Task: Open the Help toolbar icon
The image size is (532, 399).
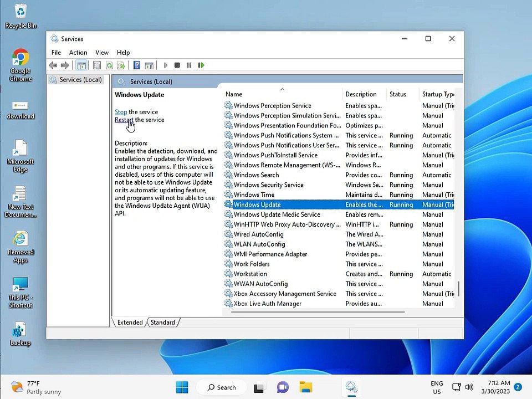Action: coord(137,65)
